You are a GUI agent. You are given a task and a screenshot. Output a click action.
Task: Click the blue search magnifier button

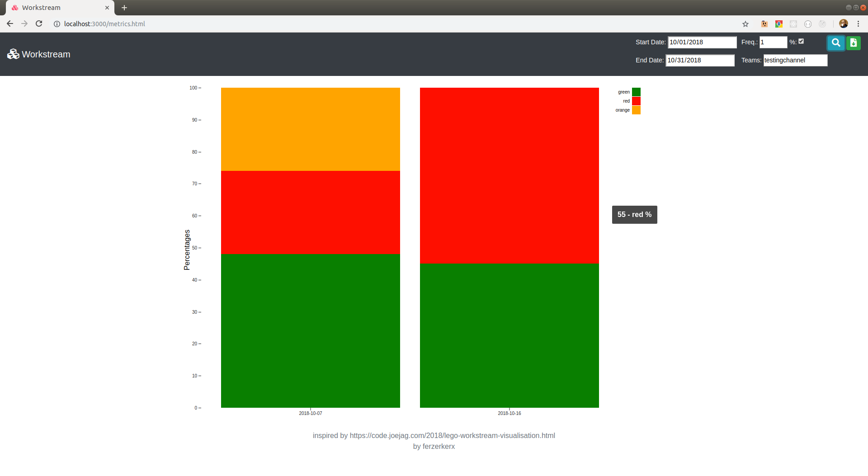(836, 43)
